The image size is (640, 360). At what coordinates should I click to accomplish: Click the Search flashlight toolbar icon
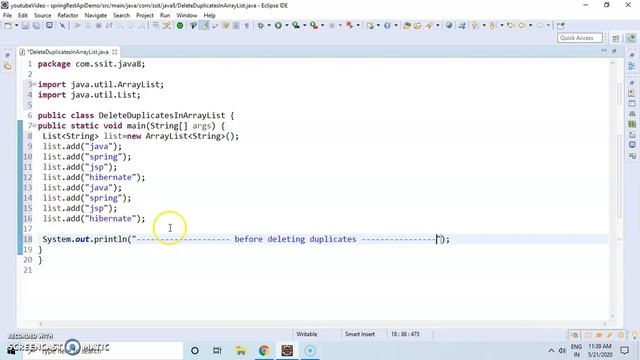pyautogui.click(x=429, y=25)
